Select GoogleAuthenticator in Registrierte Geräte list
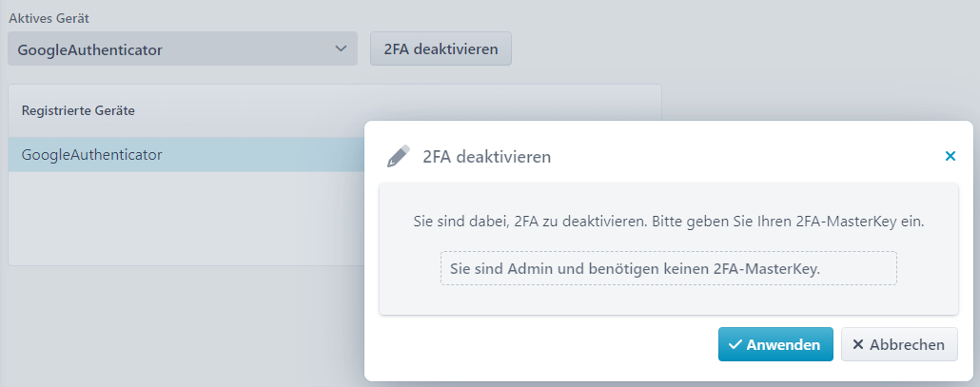The height and width of the screenshot is (387, 980). click(x=186, y=155)
